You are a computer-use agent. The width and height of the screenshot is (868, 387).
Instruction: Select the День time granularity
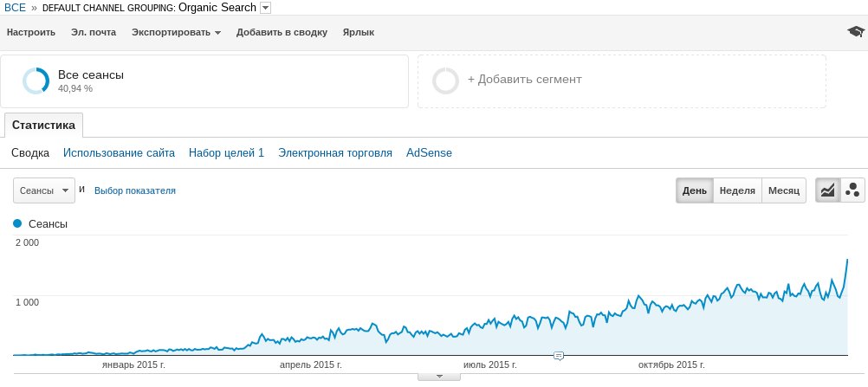pyautogui.click(x=694, y=190)
